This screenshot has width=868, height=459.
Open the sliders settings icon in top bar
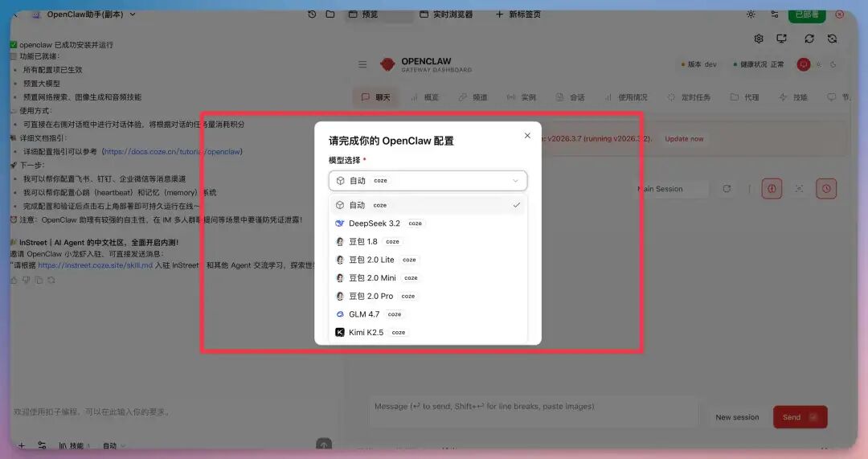(775, 14)
